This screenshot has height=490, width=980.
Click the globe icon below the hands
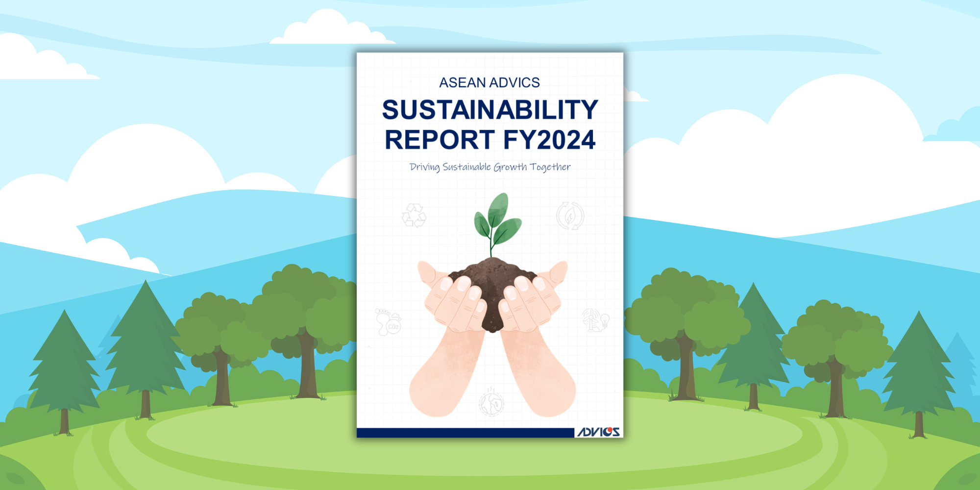tap(491, 402)
